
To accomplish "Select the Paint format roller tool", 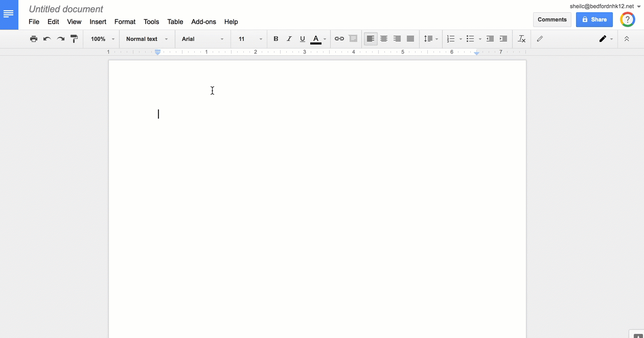I will pyautogui.click(x=74, y=39).
